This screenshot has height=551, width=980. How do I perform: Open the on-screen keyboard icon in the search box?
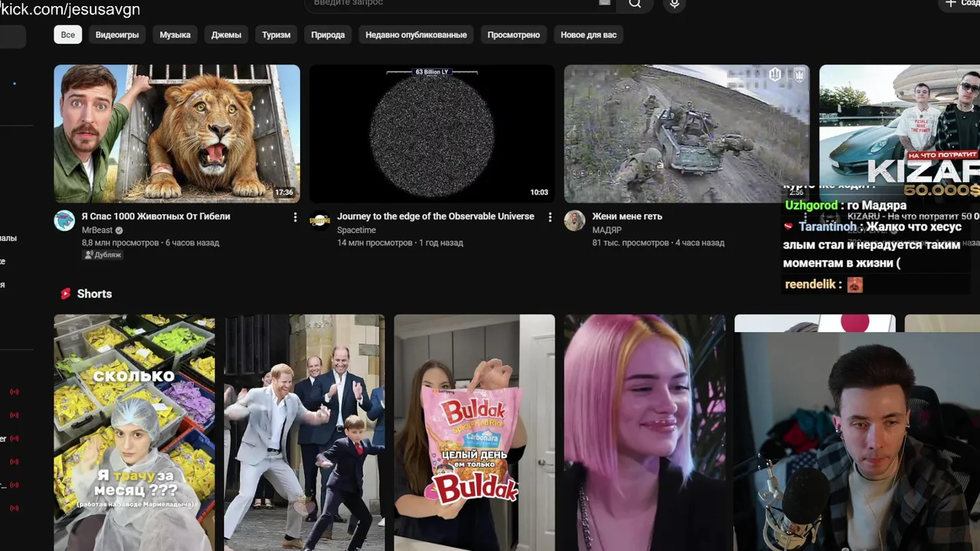click(605, 3)
